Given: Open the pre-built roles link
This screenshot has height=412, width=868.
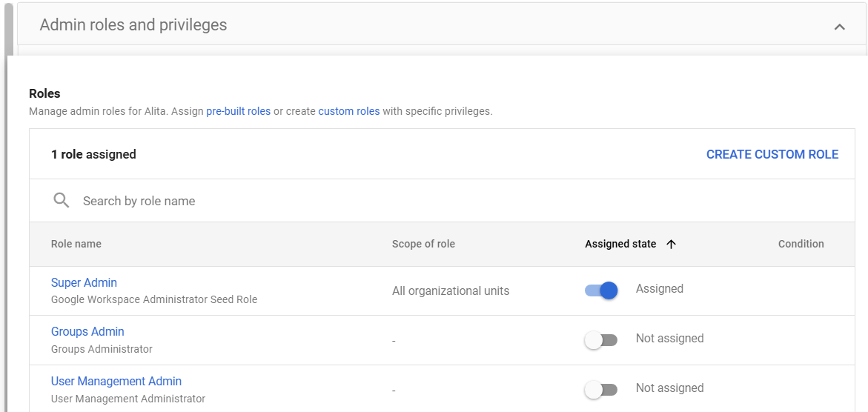Looking at the screenshot, I should [x=238, y=111].
